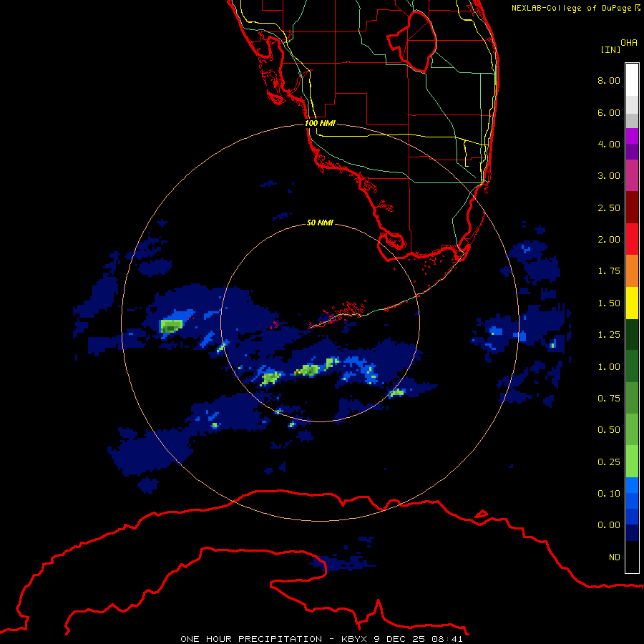Click the yellow legend swatch
644x644 pixels.
632,303
